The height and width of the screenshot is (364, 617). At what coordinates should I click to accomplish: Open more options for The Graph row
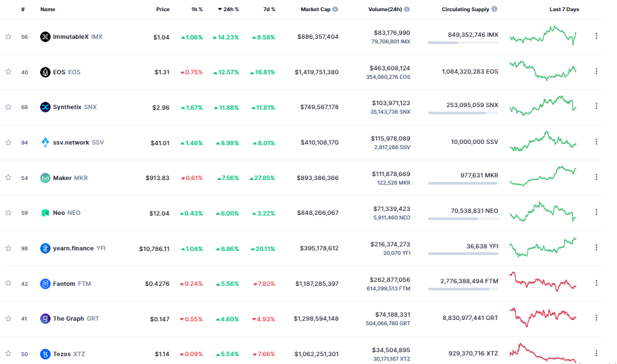tap(596, 317)
